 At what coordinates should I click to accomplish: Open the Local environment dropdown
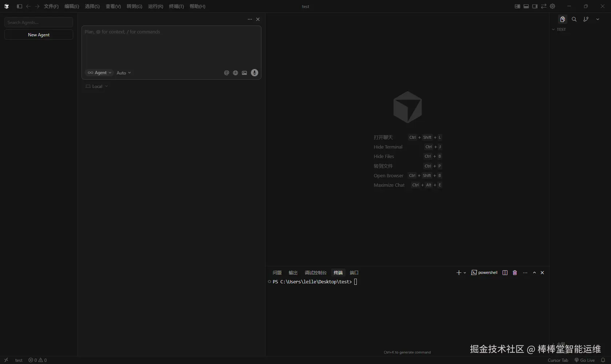point(96,86)
